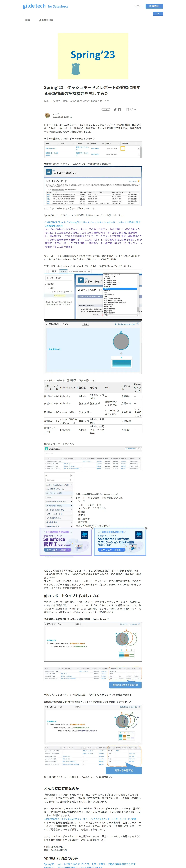Enlarge the report checkmark list screenshot
The image size is (186, 868).
93,149
